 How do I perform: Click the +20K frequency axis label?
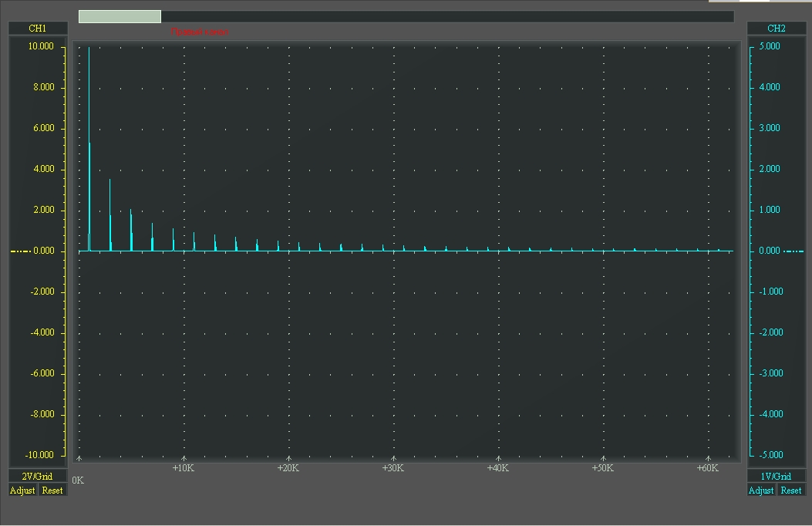[288, 468]
